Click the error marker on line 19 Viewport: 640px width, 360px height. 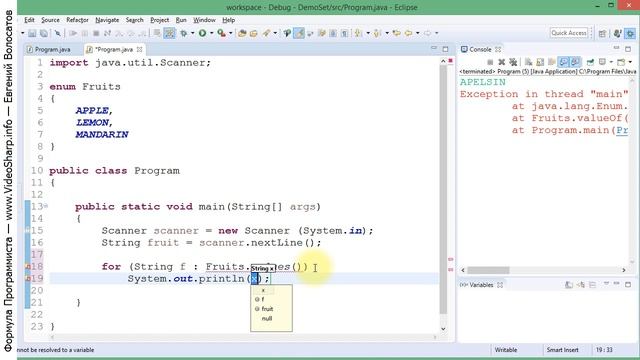pyautogui.click(x=28, y=278)
